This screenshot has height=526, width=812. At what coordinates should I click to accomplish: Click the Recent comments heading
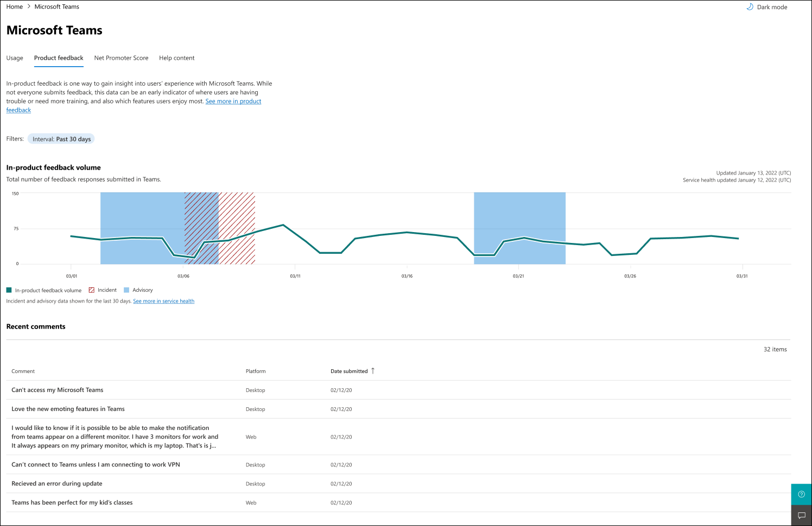(36, 326)
